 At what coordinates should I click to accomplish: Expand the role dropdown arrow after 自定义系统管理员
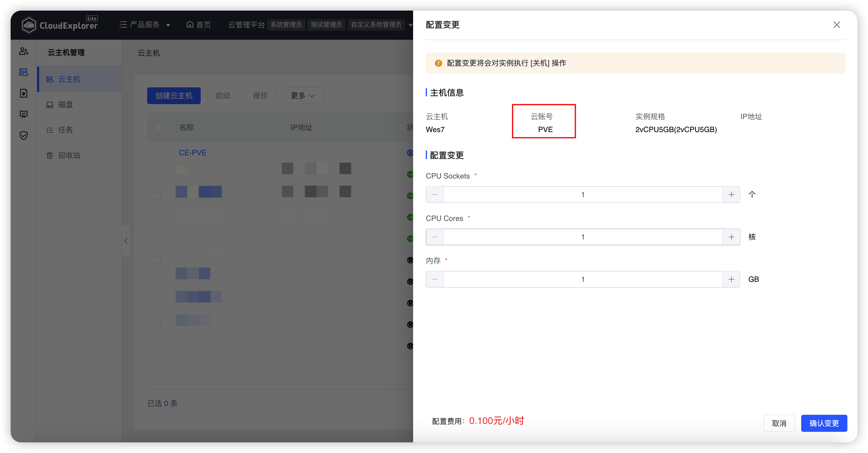click(x=410, y=25)
